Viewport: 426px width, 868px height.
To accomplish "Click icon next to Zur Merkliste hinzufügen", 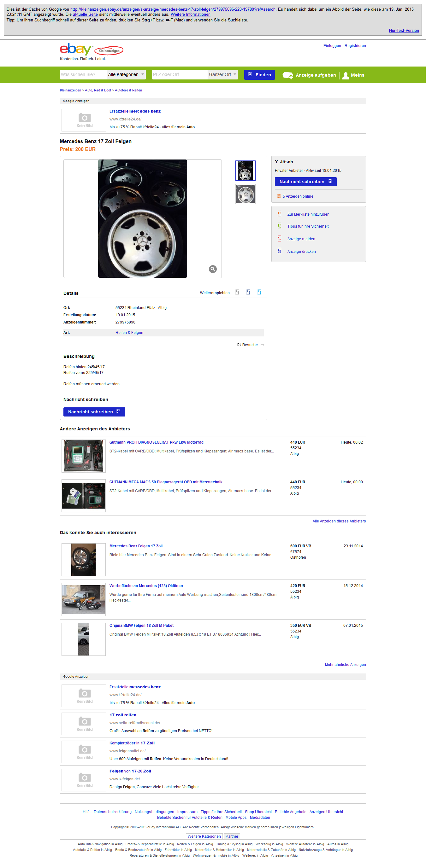I will point(279,214).
